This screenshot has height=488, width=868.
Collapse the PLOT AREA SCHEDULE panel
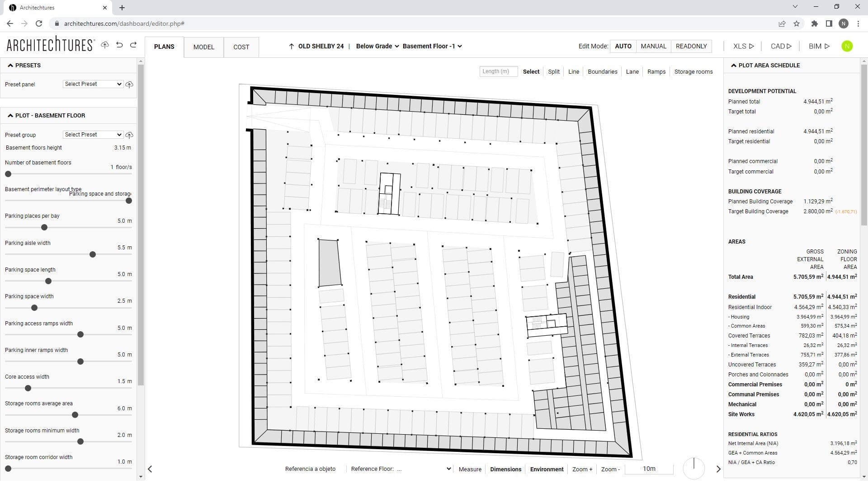734,65
